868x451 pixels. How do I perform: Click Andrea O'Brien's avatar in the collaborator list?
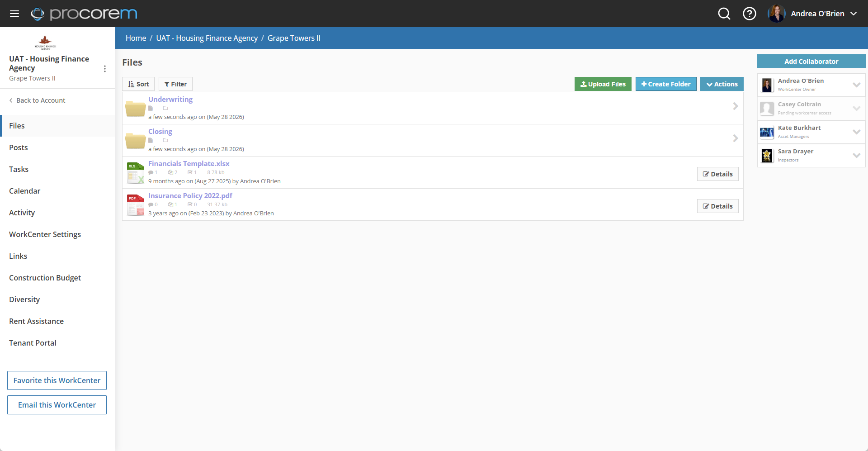click(x=767, y=85)
